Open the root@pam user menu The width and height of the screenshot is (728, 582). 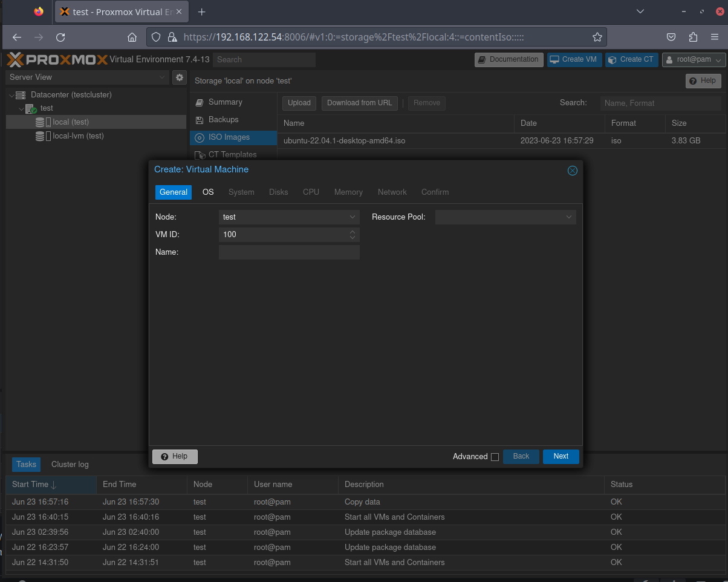click(x=694, y=59)
